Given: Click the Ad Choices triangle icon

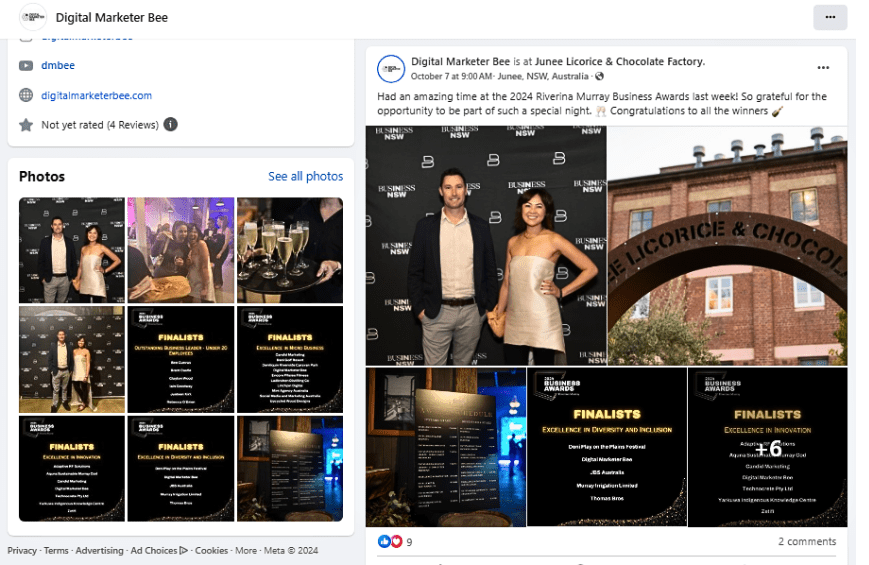Looking at the screenshot, I should coord(183,550).
